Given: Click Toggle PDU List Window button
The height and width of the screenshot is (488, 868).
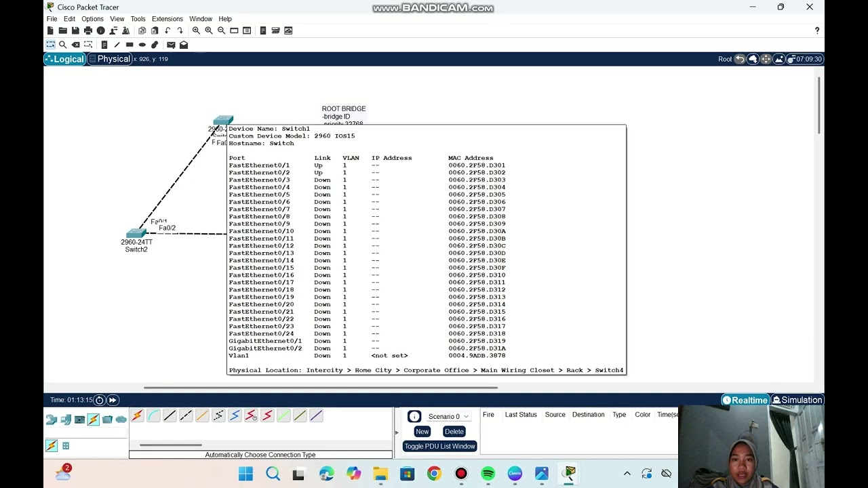Looking at the screenshot, I should coord(439,446).
